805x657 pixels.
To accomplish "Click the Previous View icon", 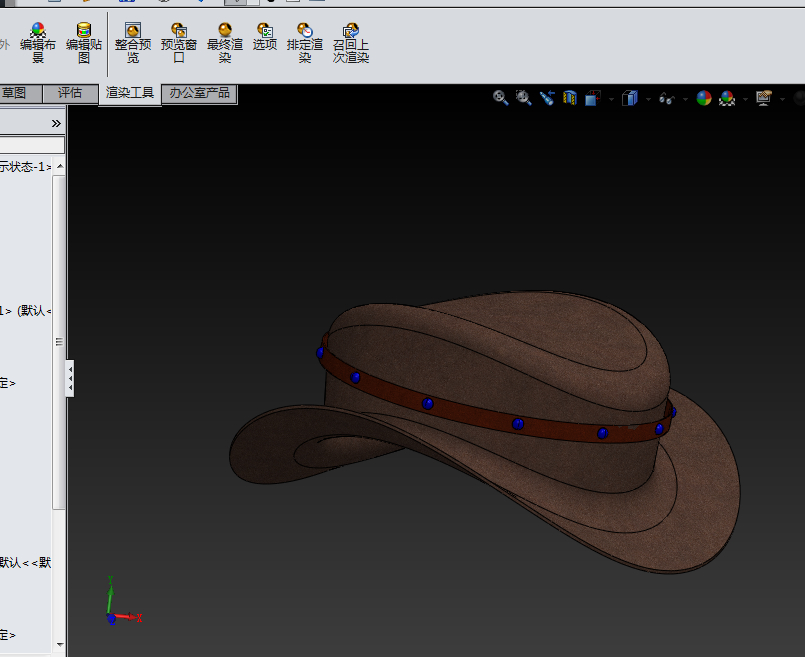I will (x=547, y=97).
